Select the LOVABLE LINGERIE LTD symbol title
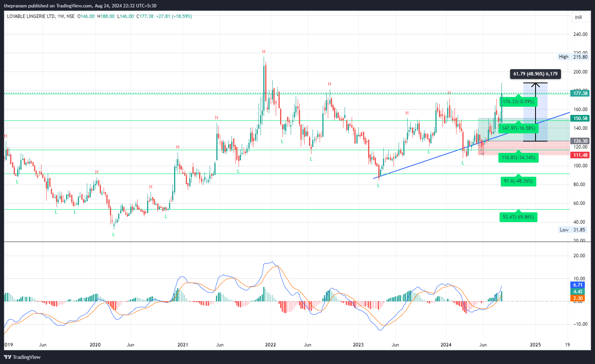This screenshot has height=364, width=595. click(x=31, y=16)
